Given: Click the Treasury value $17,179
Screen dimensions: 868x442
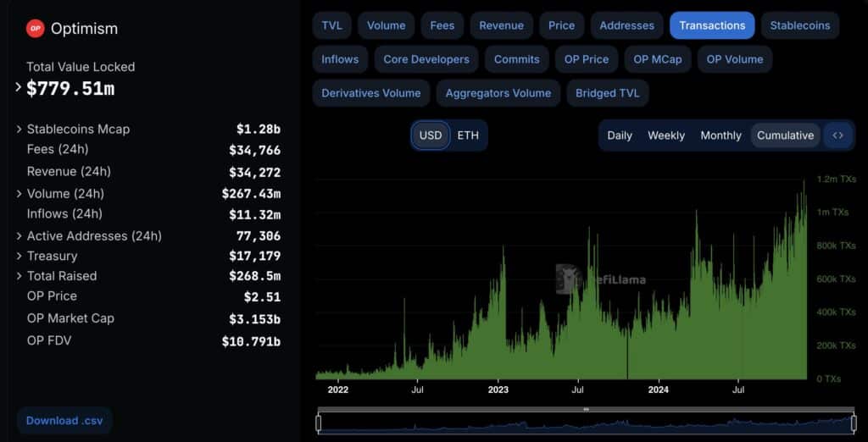Looking at the screenshot, I should [254, 256].
